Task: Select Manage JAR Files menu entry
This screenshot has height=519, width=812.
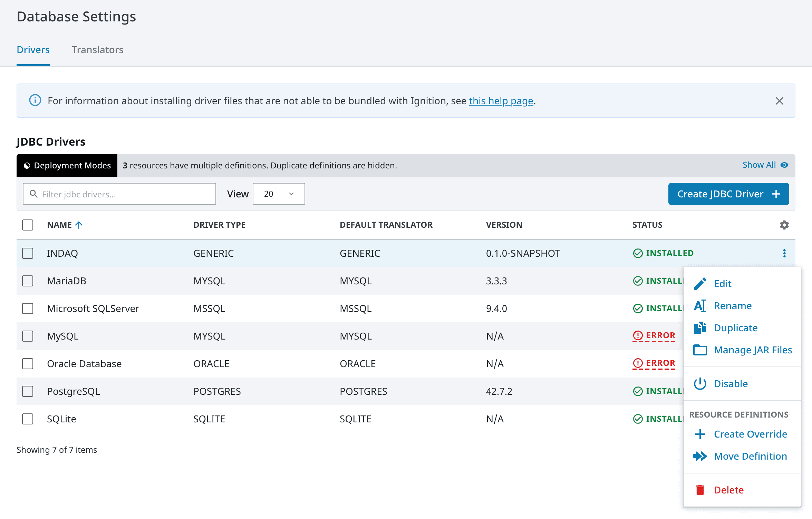Action: (x=742, y=350)
